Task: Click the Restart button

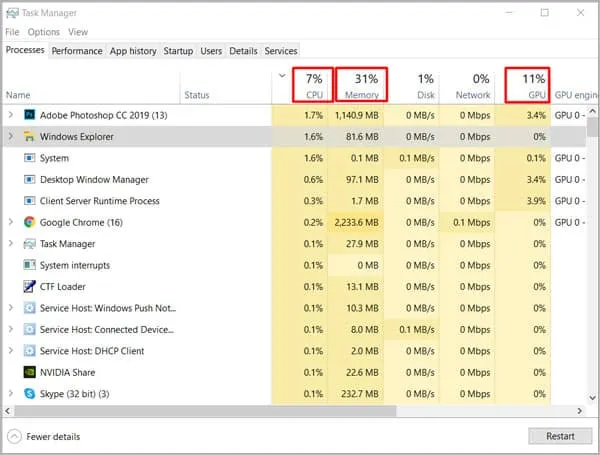Action: 560,436
